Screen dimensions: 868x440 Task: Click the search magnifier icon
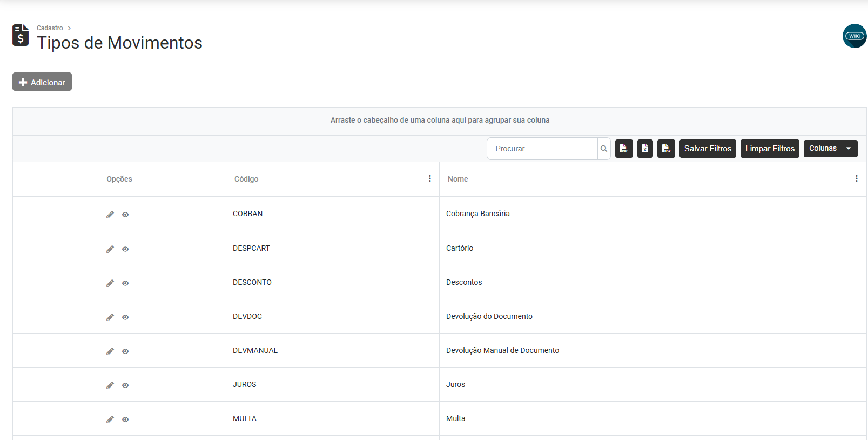tap(604, 149)
